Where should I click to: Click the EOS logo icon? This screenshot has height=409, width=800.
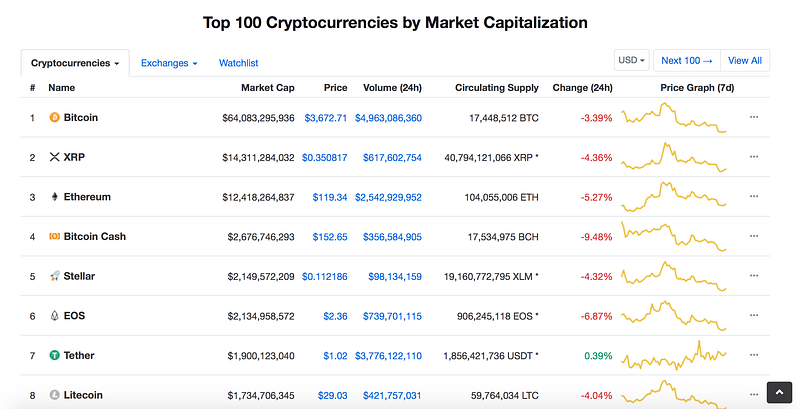click(x=54, y=316)
